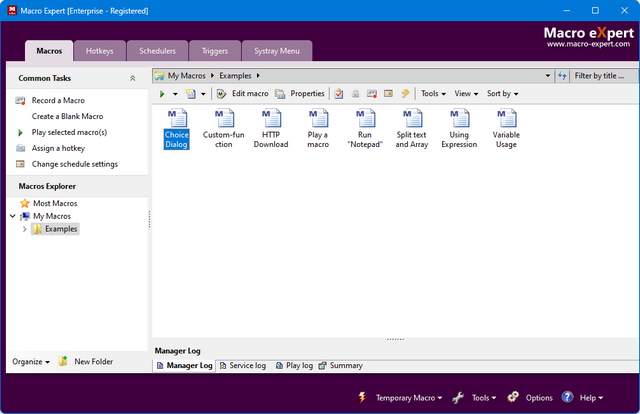Open the Systray Menu tab

[x=277, y=51]
